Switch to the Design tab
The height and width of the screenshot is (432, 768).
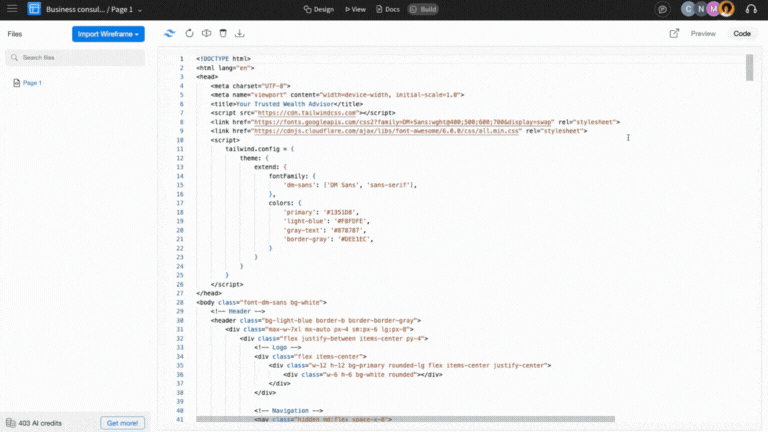(x=318, y=9)
